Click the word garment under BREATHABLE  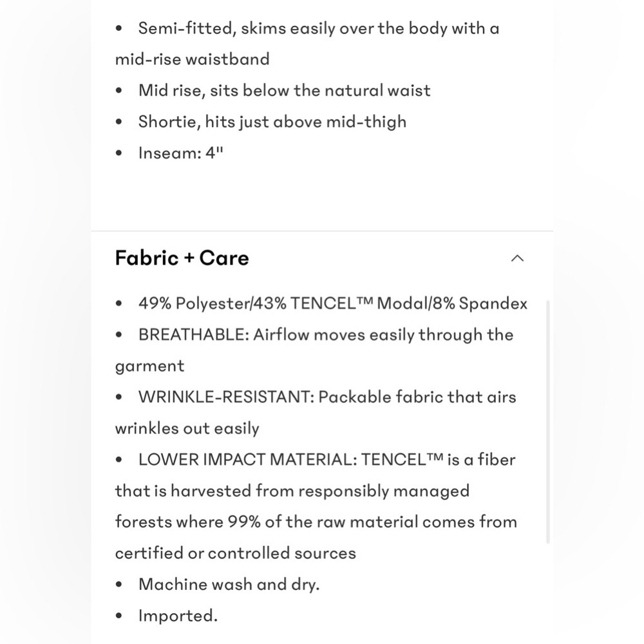tap(149, 366)
